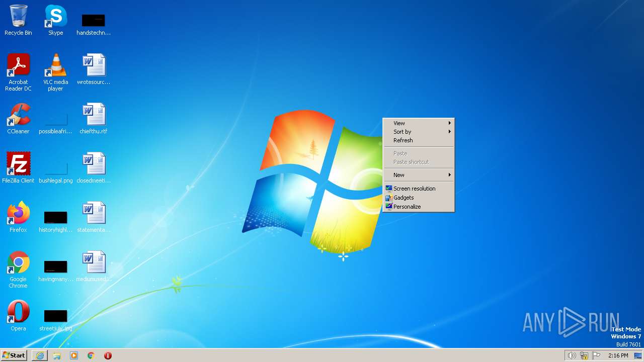Open Internet Explorer from taskbar
644x362 pixels.
pos(40,355)
